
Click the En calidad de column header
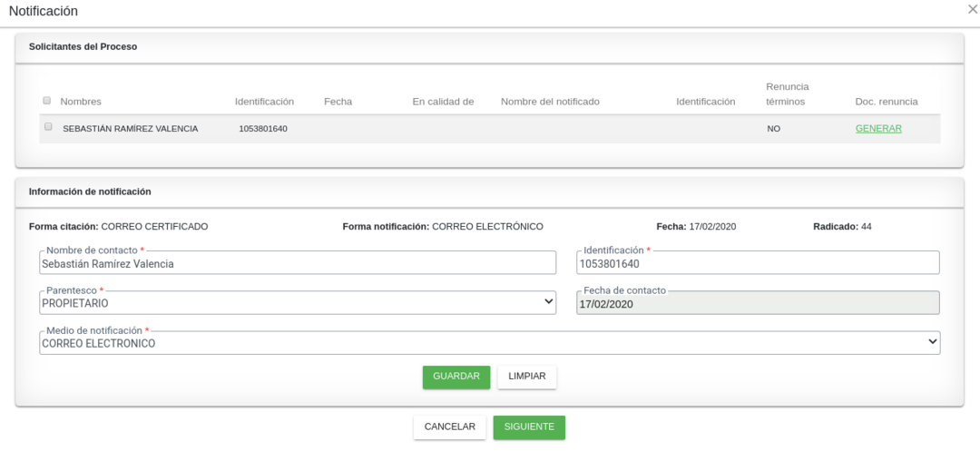pyautogui.click(x=443, y=102)
